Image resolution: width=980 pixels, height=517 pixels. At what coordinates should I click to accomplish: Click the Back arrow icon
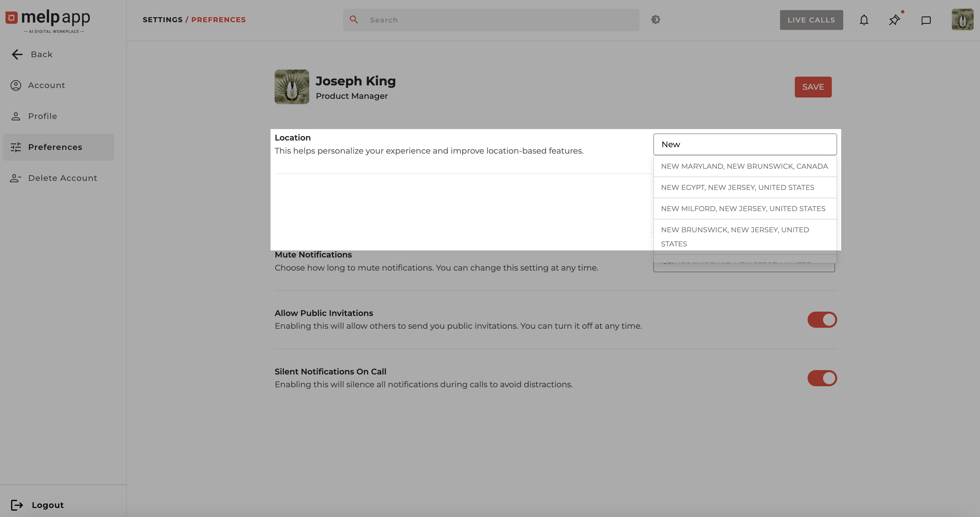tap(17, 54)
